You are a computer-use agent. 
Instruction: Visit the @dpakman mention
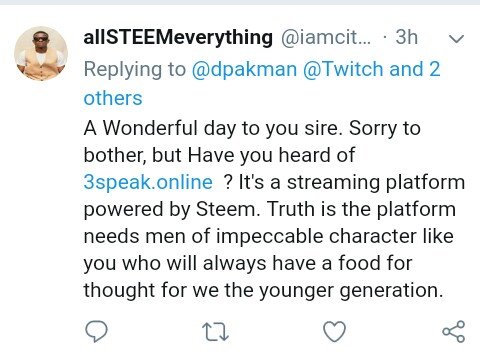[x=244, y=69]
